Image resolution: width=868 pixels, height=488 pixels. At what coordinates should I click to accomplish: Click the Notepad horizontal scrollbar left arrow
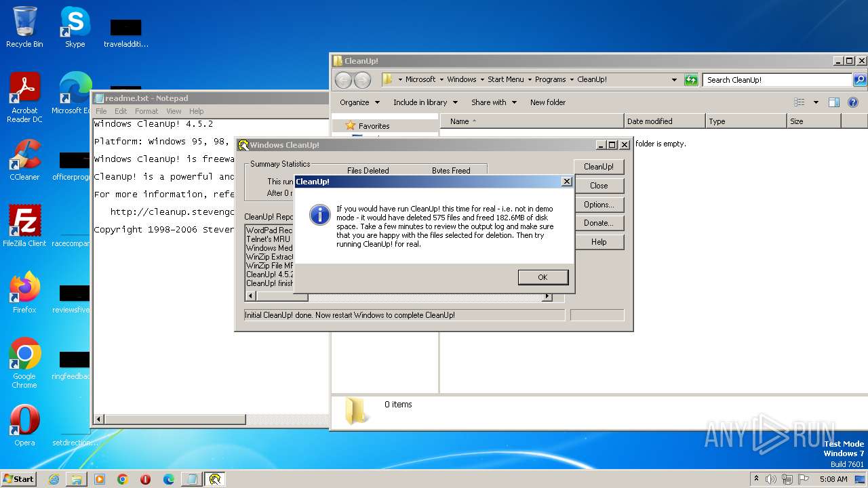click(x=100, y=420)
